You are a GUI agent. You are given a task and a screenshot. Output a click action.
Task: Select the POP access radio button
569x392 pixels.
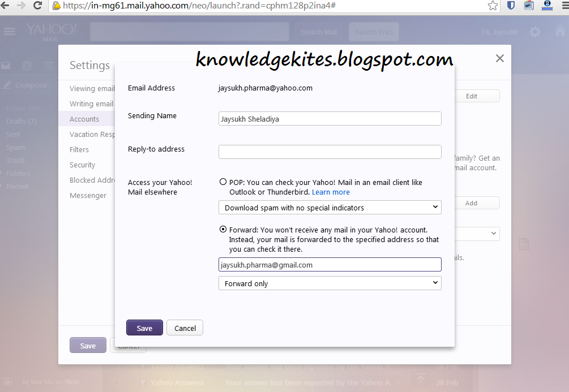(223, 182)
